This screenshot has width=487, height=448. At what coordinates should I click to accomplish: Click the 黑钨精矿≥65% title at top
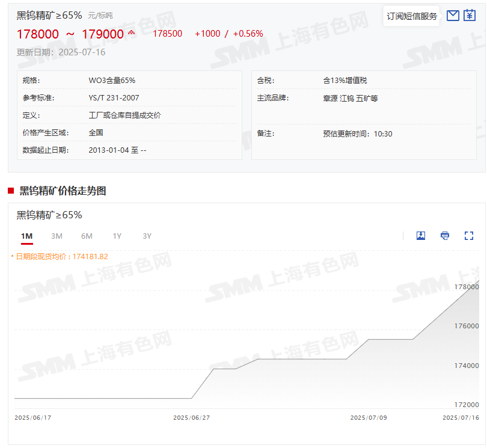49,16
